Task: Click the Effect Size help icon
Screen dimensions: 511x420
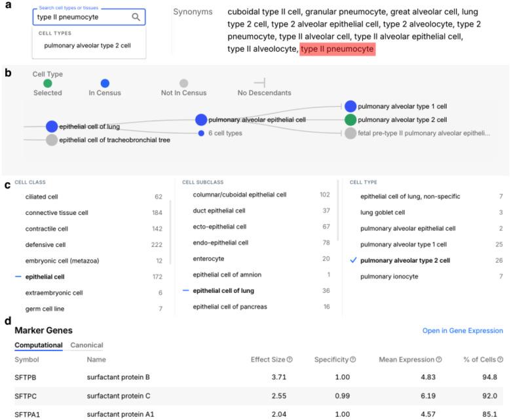Action: click(290, 359)
